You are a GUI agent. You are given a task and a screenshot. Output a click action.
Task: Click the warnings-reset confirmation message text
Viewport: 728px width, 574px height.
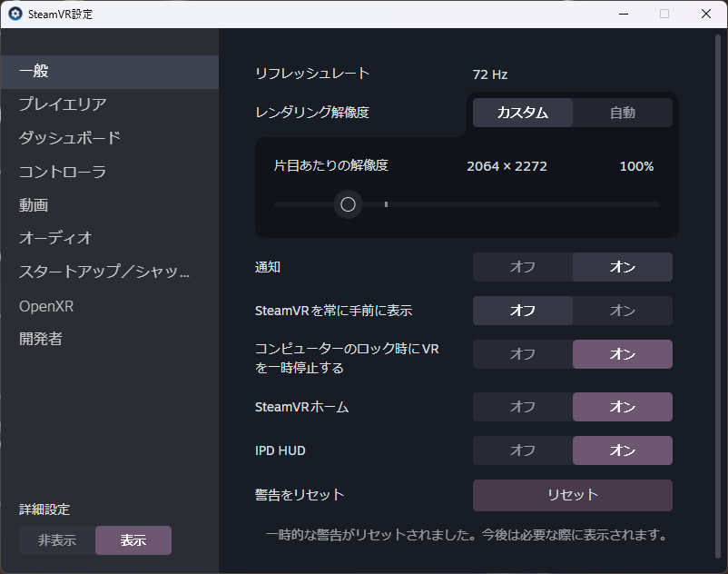[467, 535]
